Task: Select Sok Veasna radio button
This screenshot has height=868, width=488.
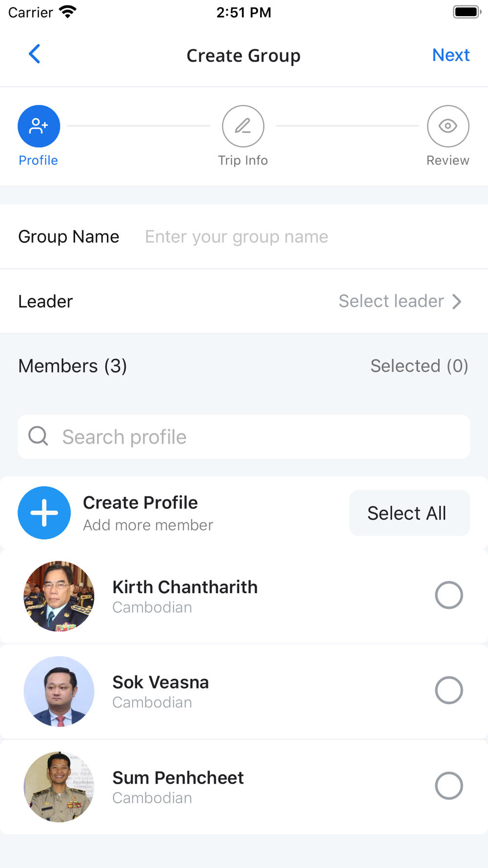Action: [x=449, y=690]
